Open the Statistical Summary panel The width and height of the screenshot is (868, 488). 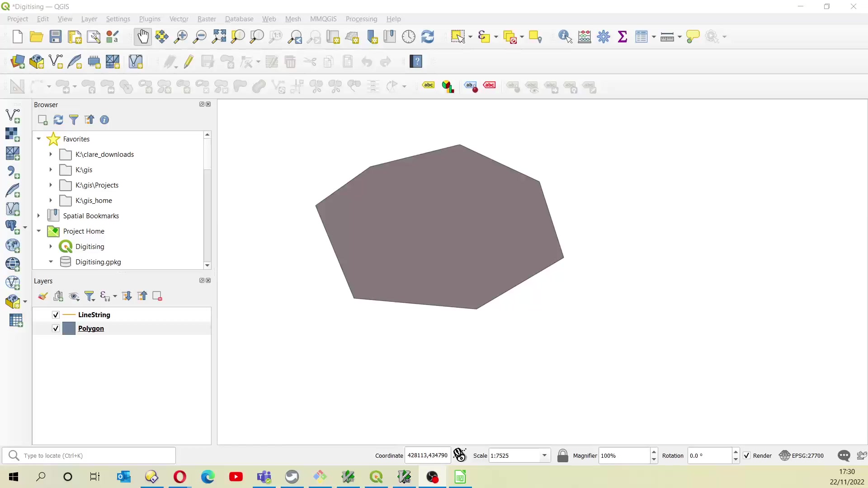pos(623,37)
